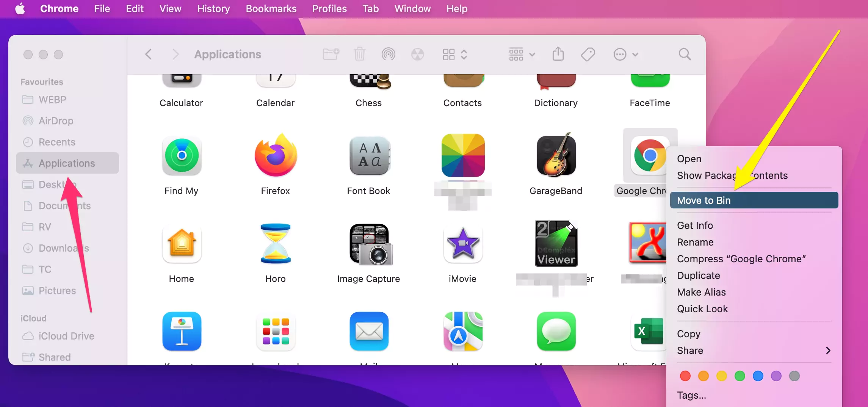Open RV folder in sidebar
868x407 pixels.
pos(67,227)
